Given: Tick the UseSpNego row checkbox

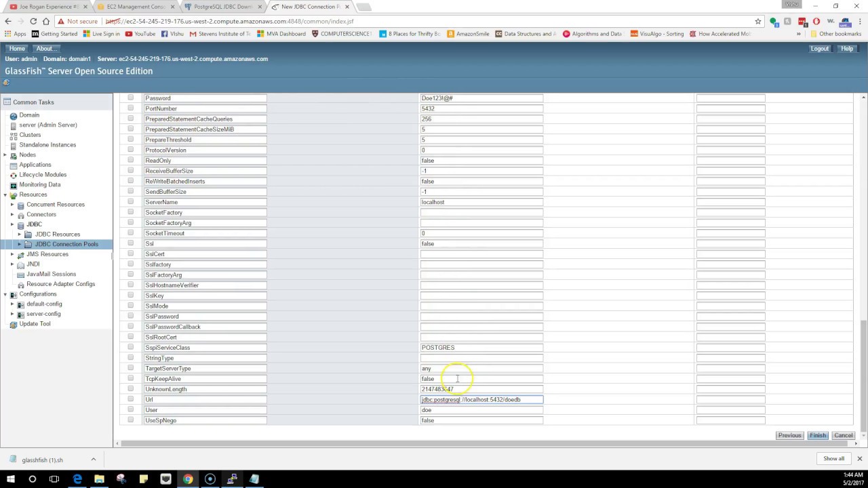Looking at the screenshot, I should pyautogui.click(x=131, y=420).
